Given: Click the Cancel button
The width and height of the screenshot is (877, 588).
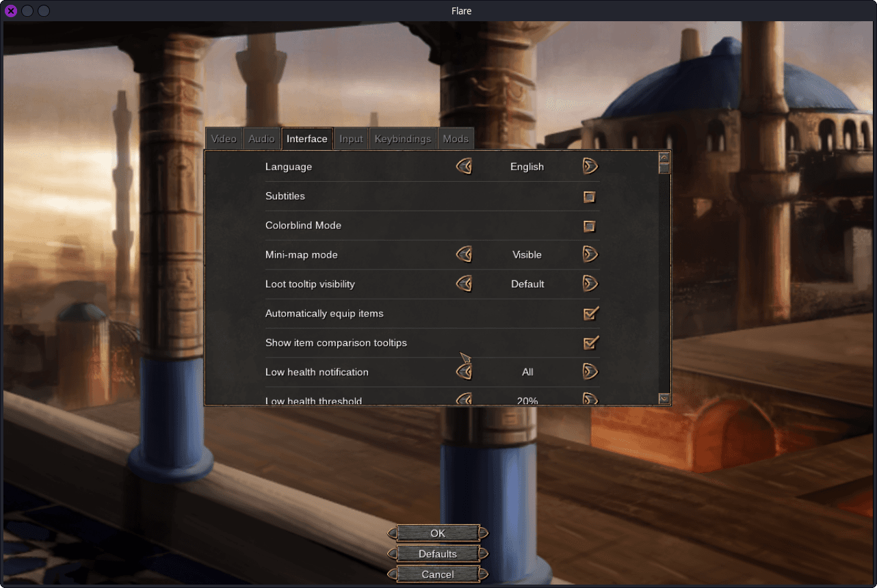Looking at the screenshot, I should 438,574.
